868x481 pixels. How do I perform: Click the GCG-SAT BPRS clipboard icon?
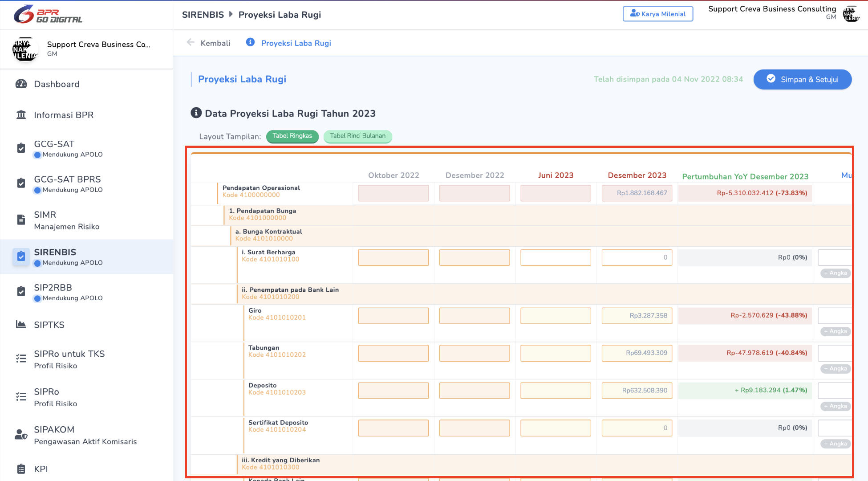21,183
